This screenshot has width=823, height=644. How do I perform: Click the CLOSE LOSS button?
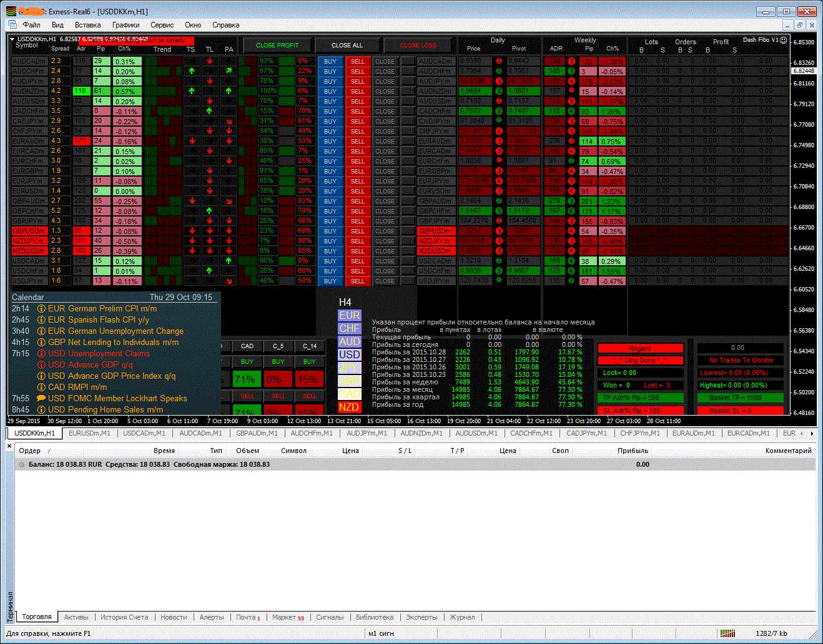coord(418,45)
